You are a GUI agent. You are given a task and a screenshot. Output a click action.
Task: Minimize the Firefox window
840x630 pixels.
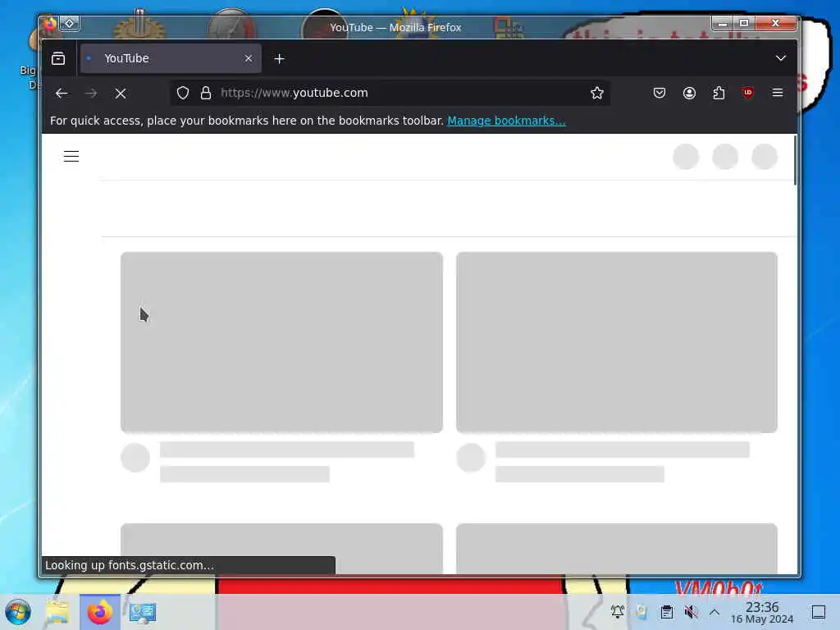tap(723, 23)
